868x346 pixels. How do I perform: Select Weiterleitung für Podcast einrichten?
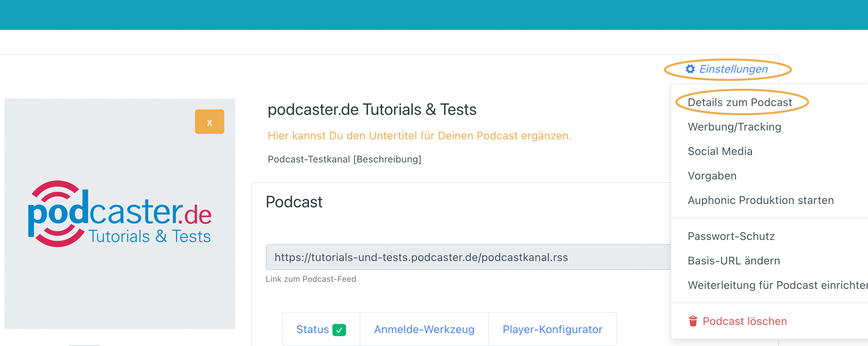pos(778,285)
